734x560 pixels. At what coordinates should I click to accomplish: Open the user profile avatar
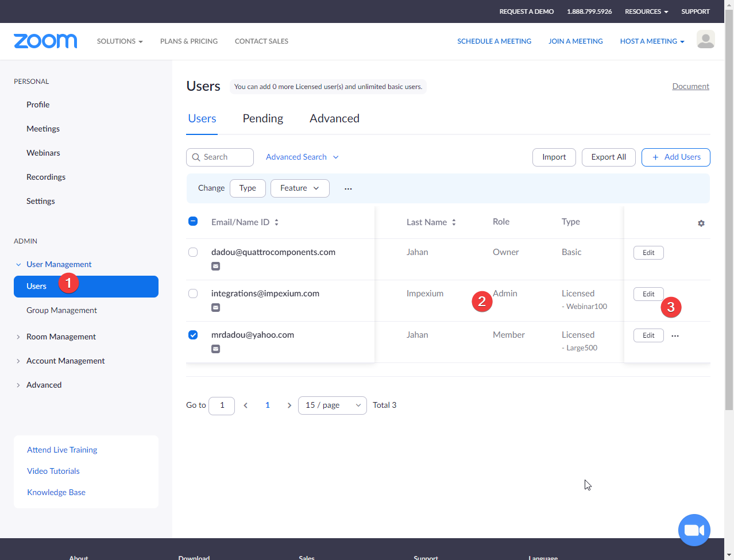click(705, 40)
